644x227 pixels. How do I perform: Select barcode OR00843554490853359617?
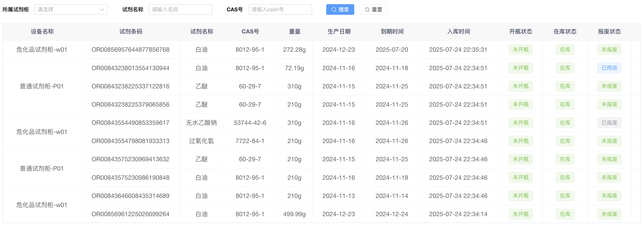(130, 123)
